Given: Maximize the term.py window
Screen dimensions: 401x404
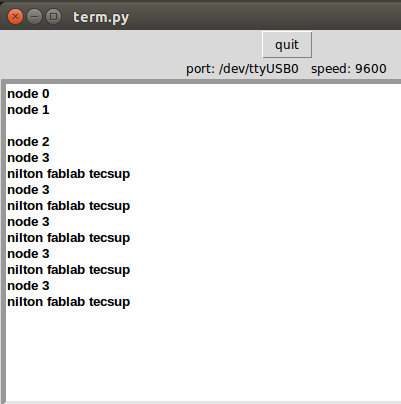Looking at the screenshot, I should click(x=53, y=16).
